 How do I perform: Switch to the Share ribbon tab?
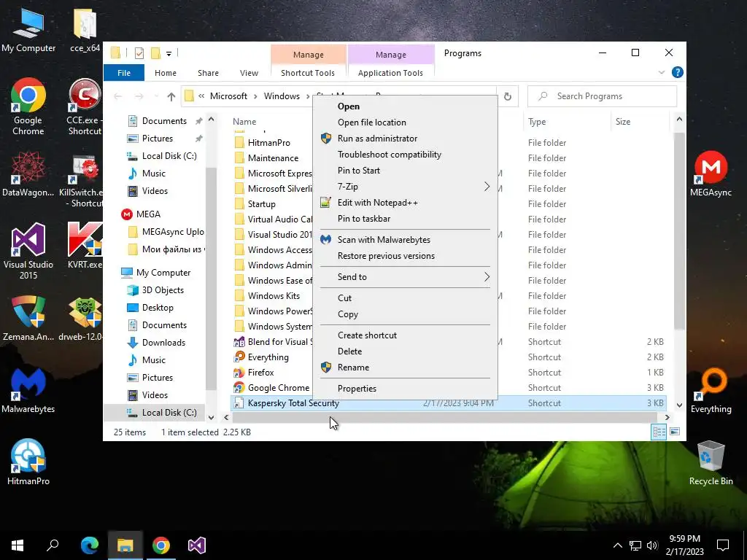(208, 73)
